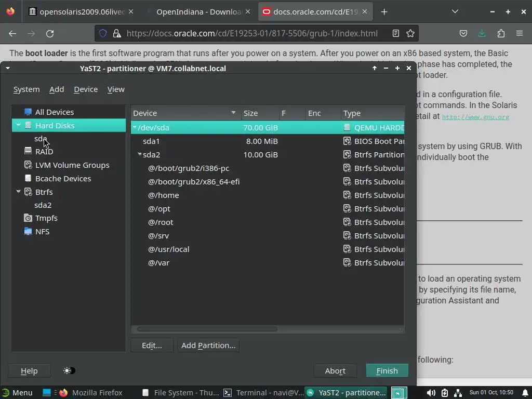The height and width of the screenshot is (399, 532).
Task: Switch to Terminal in the taskbar
Action: [x=263, y=393]
